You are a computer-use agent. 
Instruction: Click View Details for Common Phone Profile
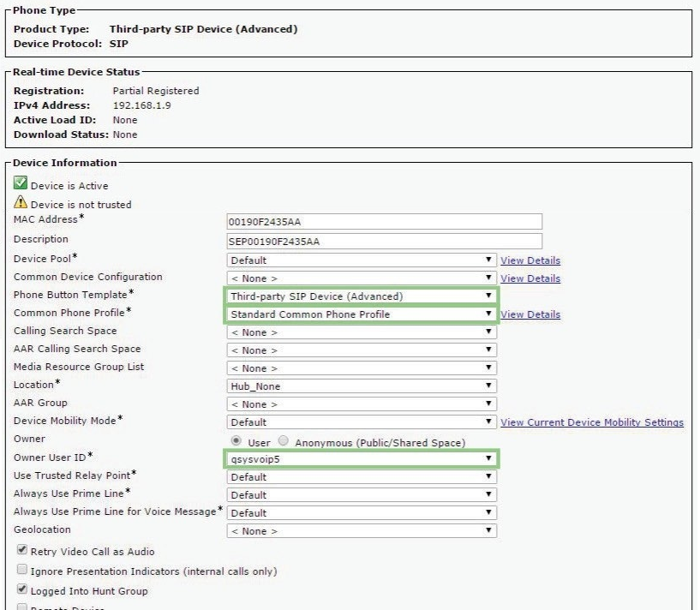click(x=530, y=314)
